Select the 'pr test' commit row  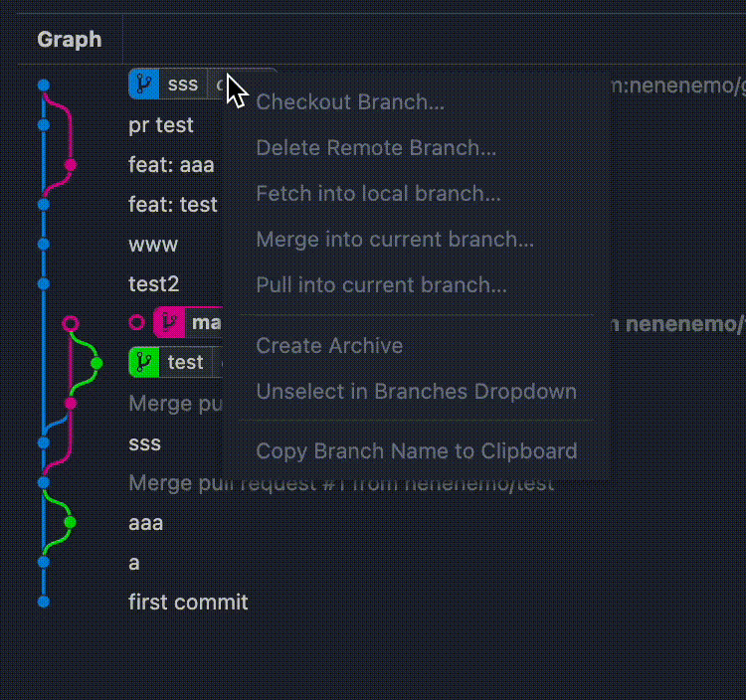[161, 125]
